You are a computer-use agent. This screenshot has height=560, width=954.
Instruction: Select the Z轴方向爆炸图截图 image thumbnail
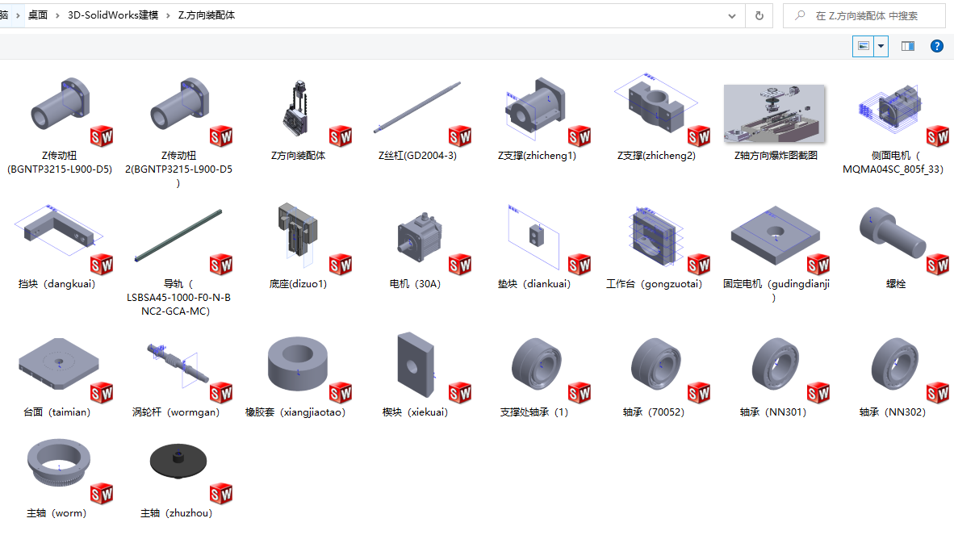click(x=775, y=114)
